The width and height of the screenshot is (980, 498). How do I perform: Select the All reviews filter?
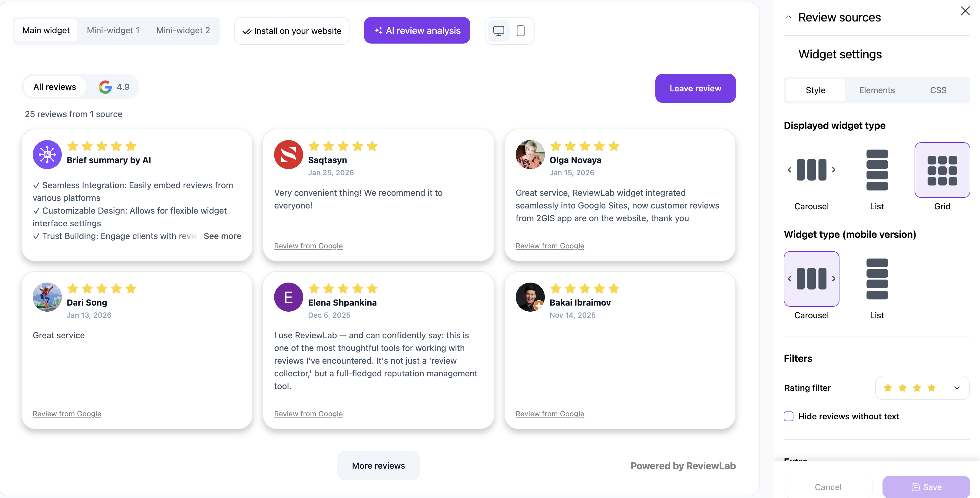click(x=55, y=87)
